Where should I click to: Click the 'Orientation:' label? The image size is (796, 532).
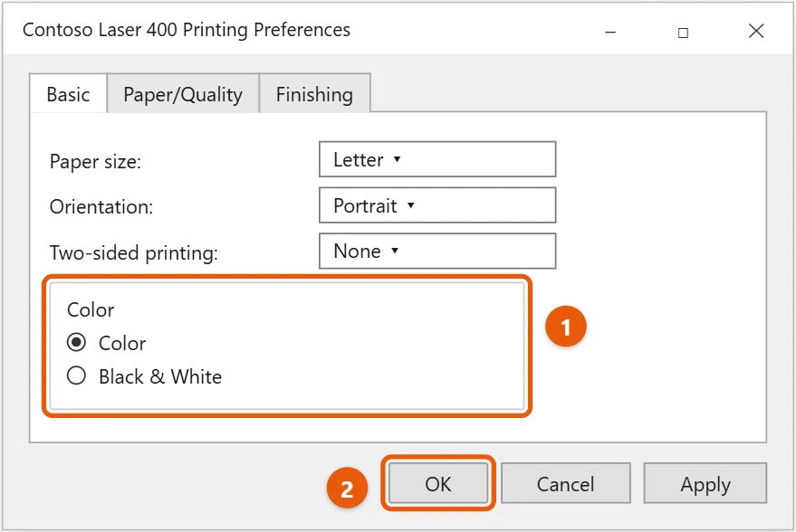[101, 207]
